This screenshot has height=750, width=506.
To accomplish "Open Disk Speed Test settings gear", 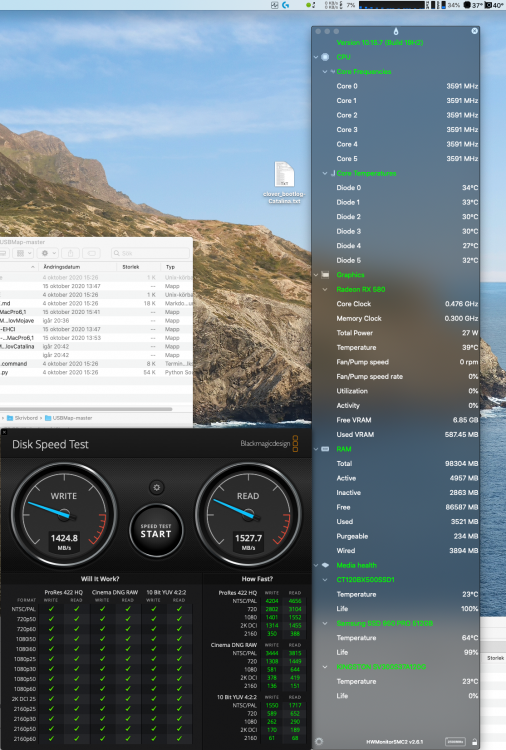I will click(156, 487).
